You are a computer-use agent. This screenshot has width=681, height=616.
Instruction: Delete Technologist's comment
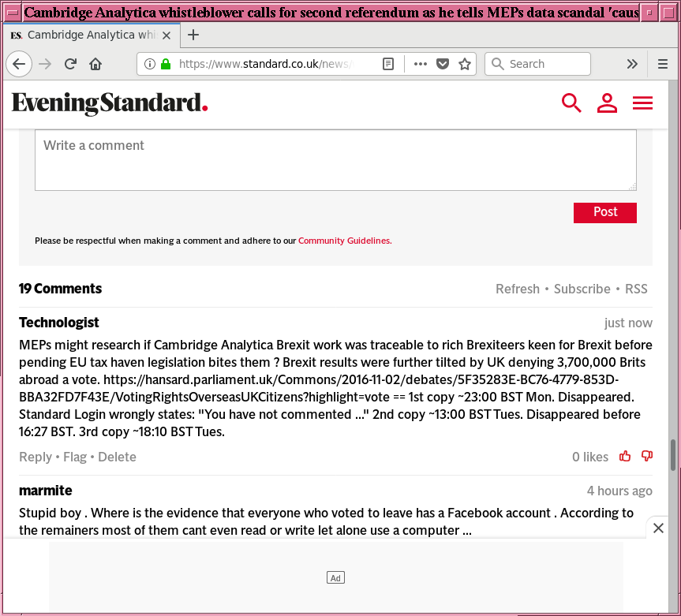tap(118, 457)
